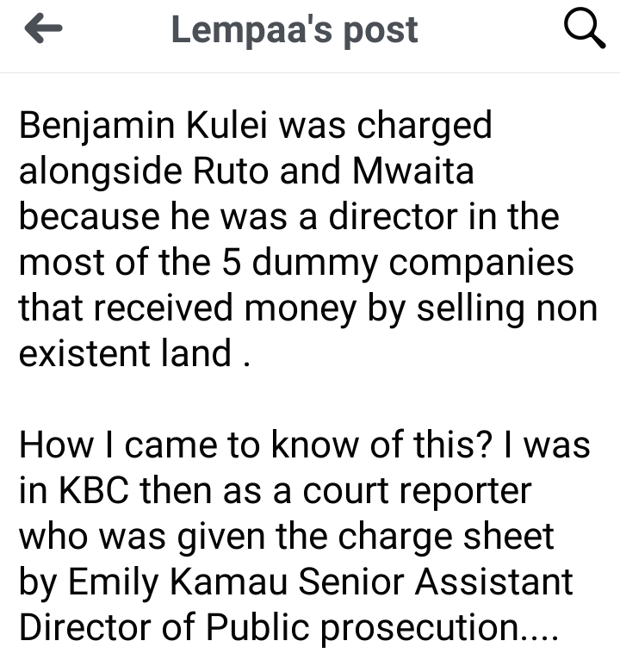The height and width of the screenshot is (672, 620).
Task: Click the word "Mwaita" in the post
Action: tap(413, 171)
